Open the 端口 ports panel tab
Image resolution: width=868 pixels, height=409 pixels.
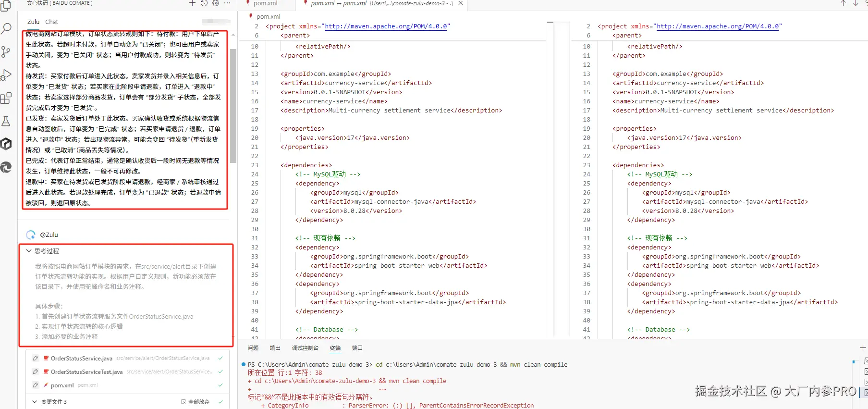[357, 348]
